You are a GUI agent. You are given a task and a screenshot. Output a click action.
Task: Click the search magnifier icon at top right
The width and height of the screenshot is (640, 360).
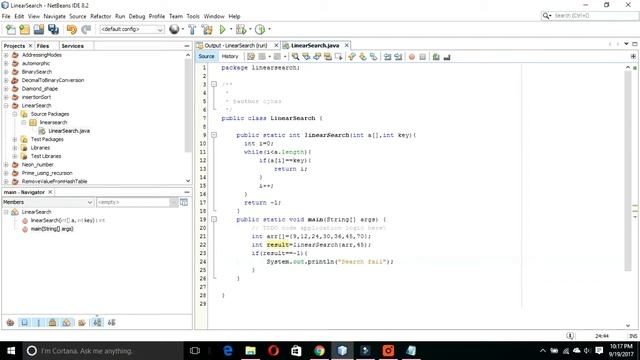click(546, 16)
